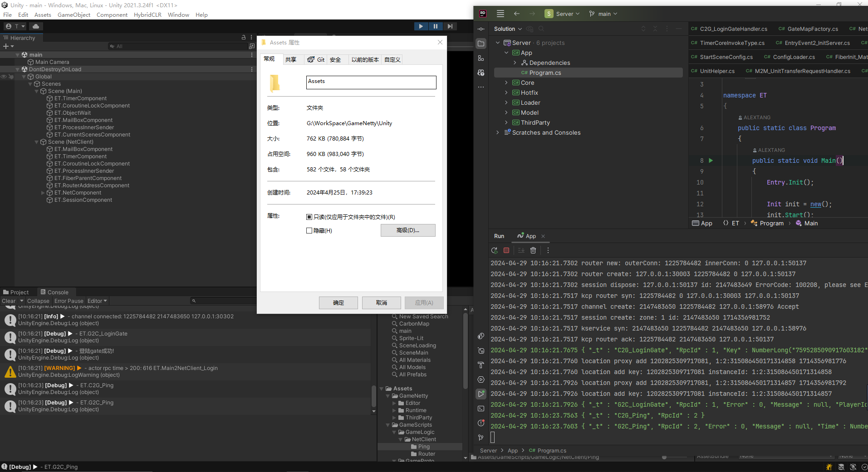Expand the Core project node

(x=506, y=83)
